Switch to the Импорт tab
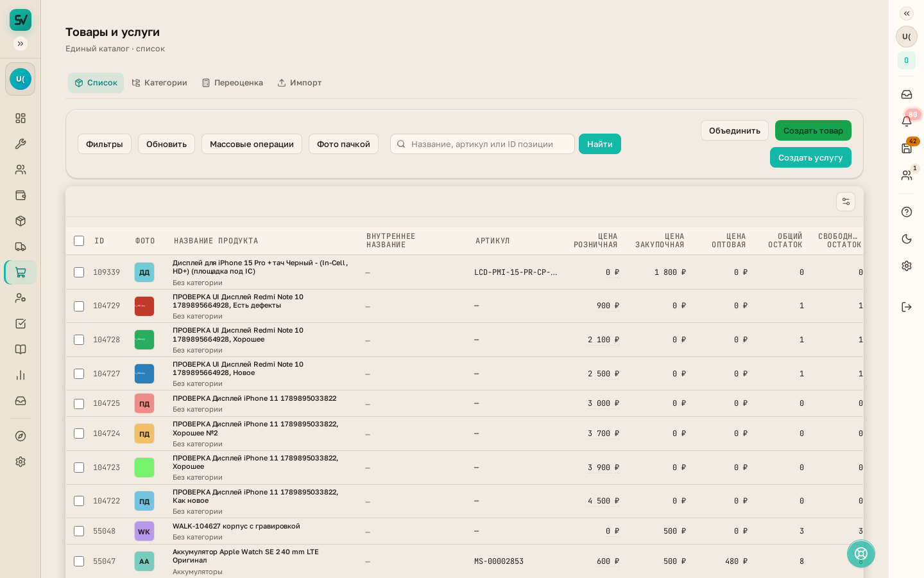This screenshot has height=578, width=924. pos(300,83)
